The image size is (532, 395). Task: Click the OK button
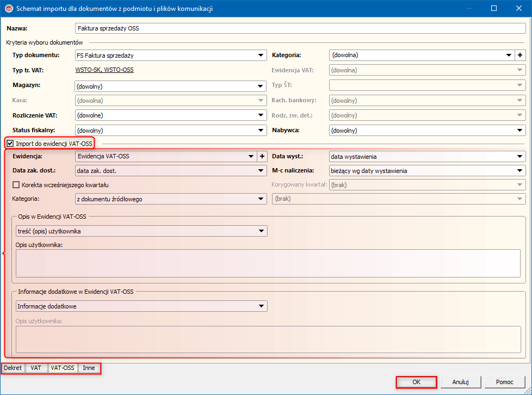[416, 382]
